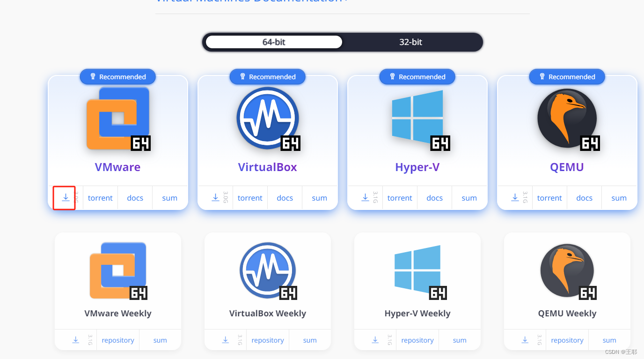Download the recommended Hyper-V image
This screenshot has width=644, height=359.
(366, 197)
